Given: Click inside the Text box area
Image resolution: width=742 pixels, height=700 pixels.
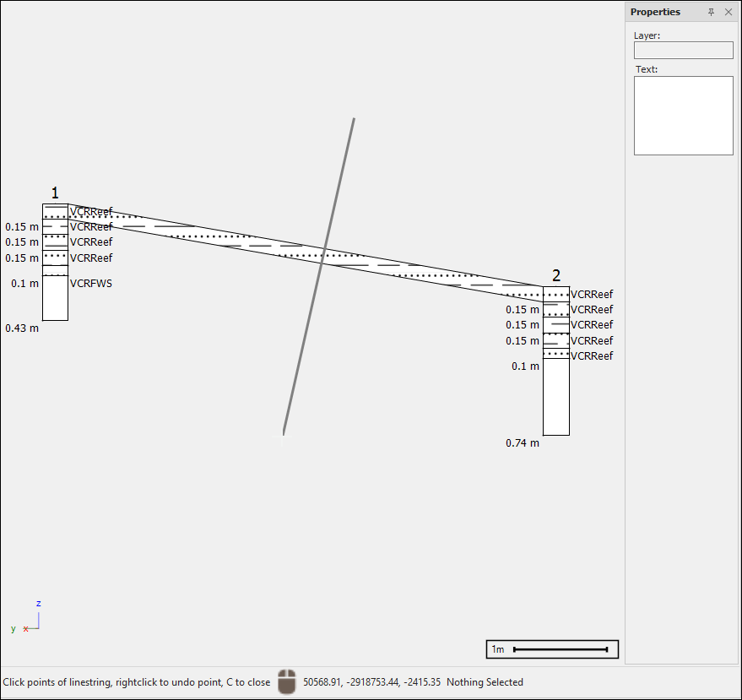Looking at the screenshot, I should click(x=683, y=116).
